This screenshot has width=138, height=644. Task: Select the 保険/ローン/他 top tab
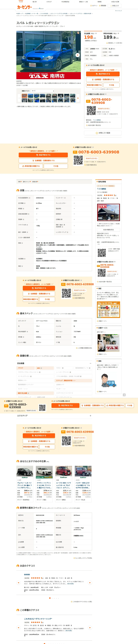tap(83, 2)
